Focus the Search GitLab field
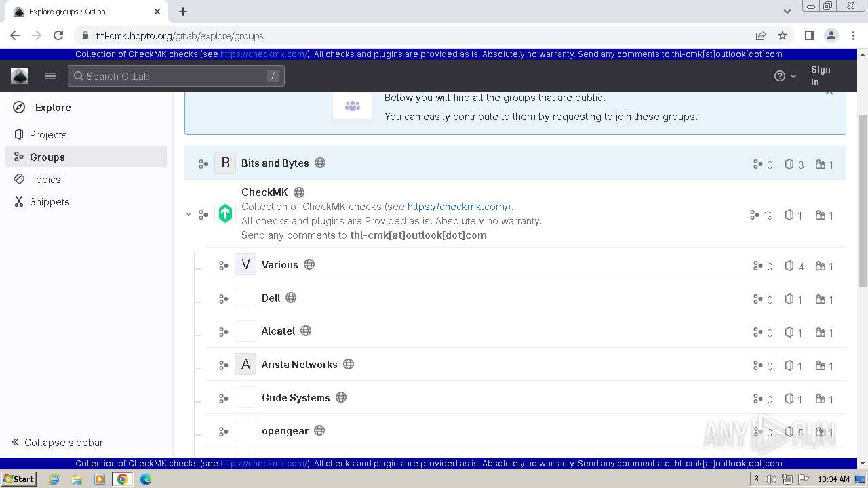Image resolution: width=868 pixels, height=488 pixels. tap(176, 76)
